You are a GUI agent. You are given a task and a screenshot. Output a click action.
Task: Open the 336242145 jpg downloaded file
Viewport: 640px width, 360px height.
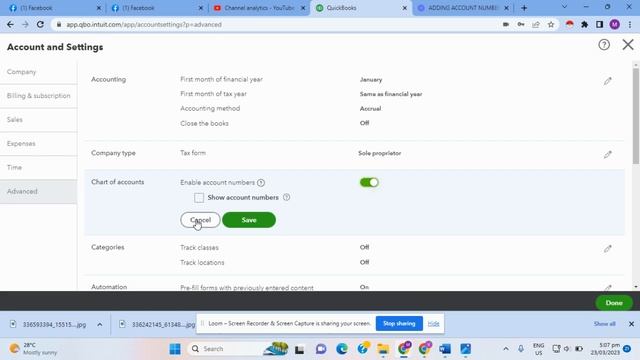pos(157,324)
